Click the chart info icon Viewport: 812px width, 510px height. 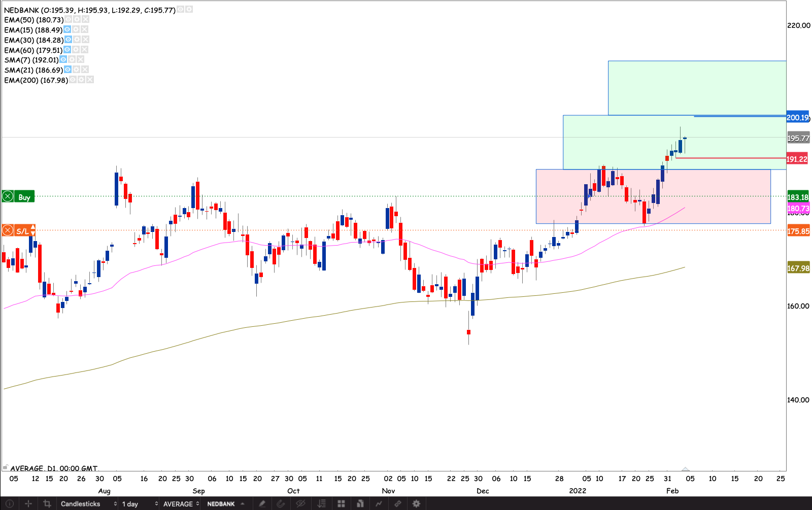coord(9,503)
